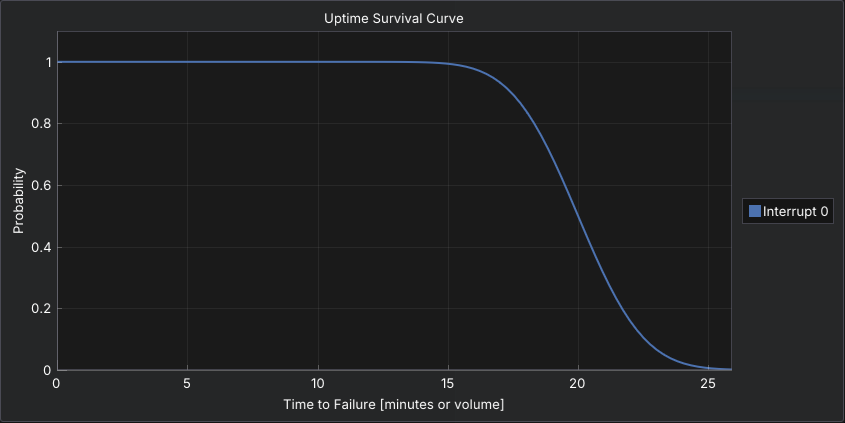Click the y-axis origin tick label 0
This screenshot has height=423, width=845.
point(46,370)
